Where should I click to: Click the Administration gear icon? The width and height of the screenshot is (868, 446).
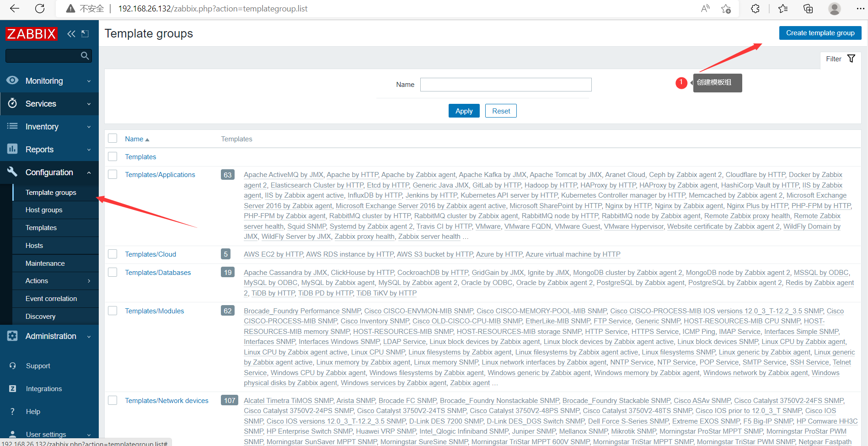click(12, 336)
